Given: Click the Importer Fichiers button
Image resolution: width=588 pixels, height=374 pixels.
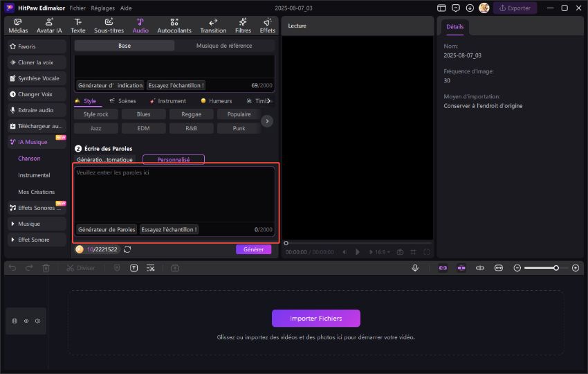Looking at the screenshot, I should pyautogui.click(x=315, y=318).
